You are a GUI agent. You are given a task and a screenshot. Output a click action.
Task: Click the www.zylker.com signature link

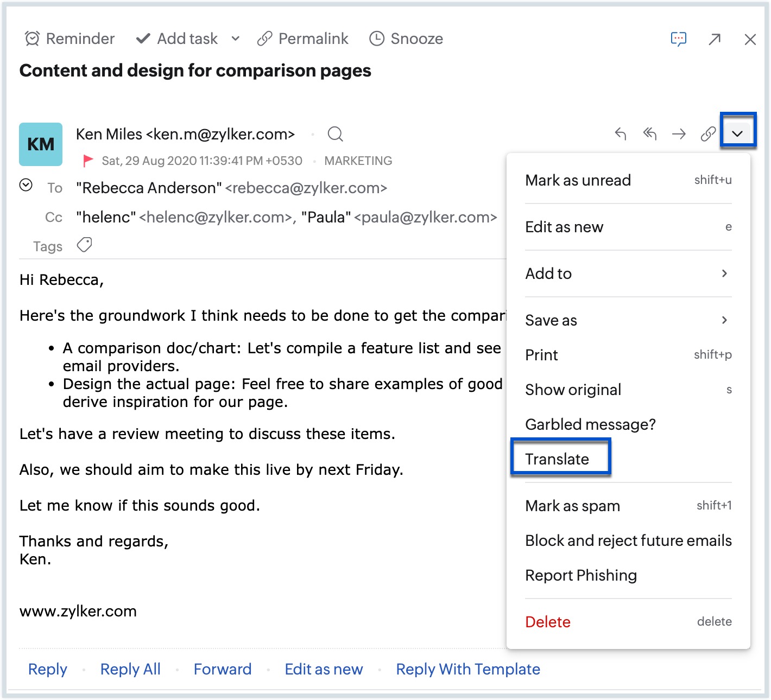78,611
